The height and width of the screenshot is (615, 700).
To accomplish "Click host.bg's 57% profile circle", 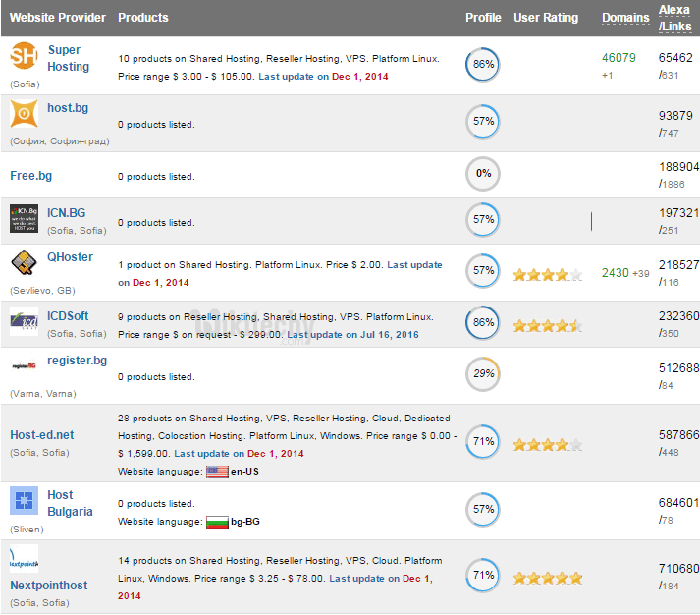I will point(483,122).
